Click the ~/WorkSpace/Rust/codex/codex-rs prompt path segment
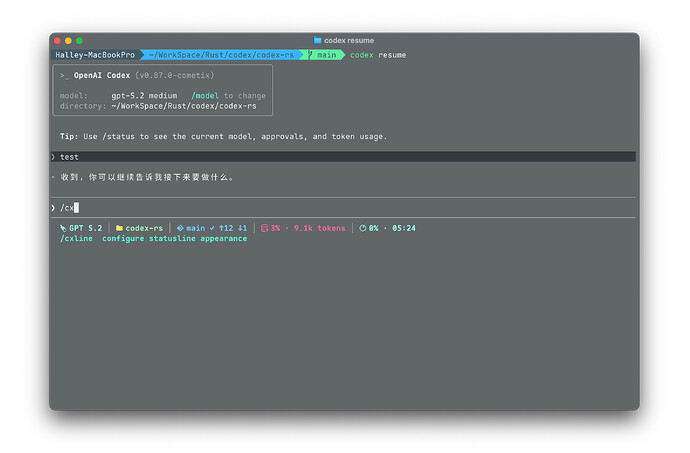The width and height of the screenshot is (690, 453). coord(221,55)
